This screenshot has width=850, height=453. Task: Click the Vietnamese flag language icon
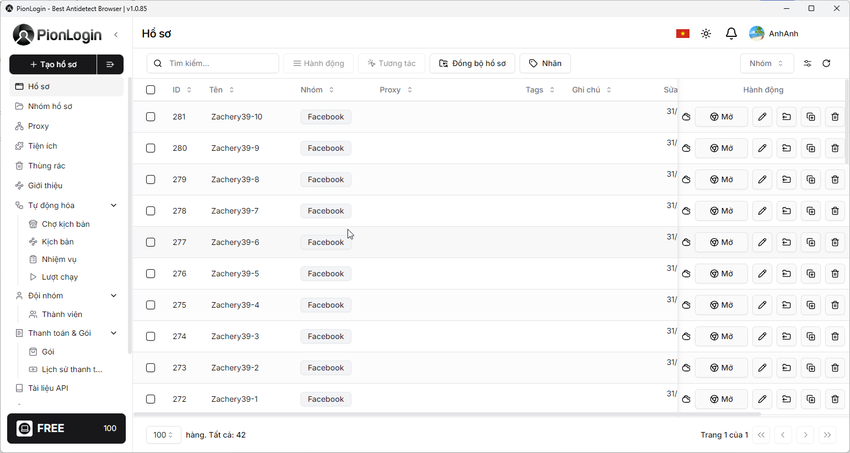(x=683, y=34)
